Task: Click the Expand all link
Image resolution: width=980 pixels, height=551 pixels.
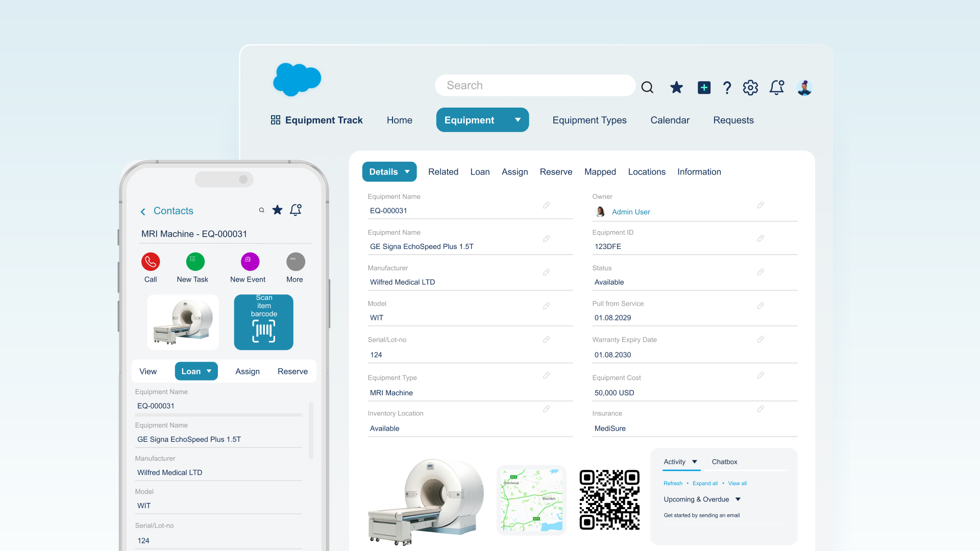Action: pos(705,483)
